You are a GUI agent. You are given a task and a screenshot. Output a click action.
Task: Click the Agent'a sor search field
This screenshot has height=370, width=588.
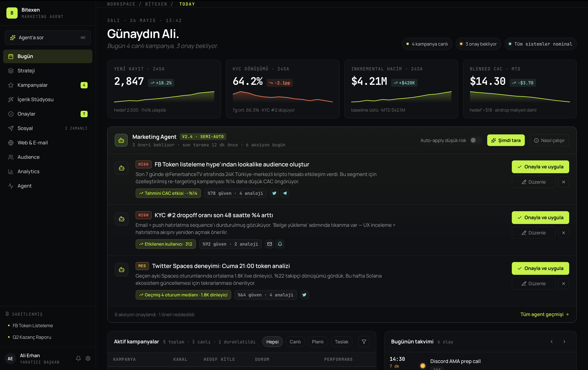click(x=48, y=38)
